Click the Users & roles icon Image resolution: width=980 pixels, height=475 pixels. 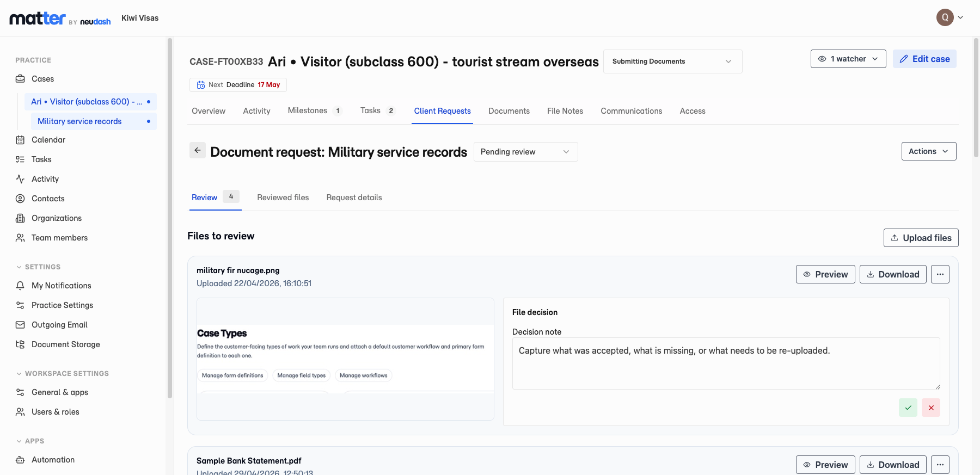point(20,412)
